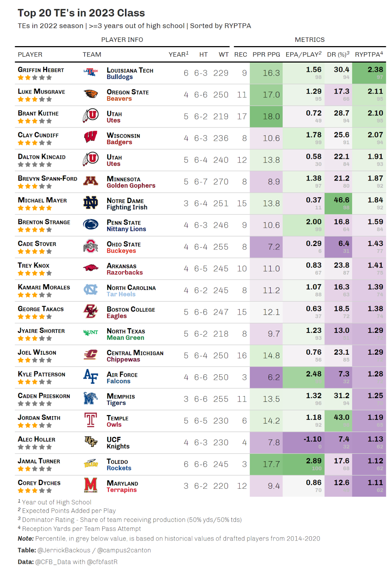392x572 pixels.
Task: Select the Wisconsin Badgers W logo
Action: coord(90,137)
